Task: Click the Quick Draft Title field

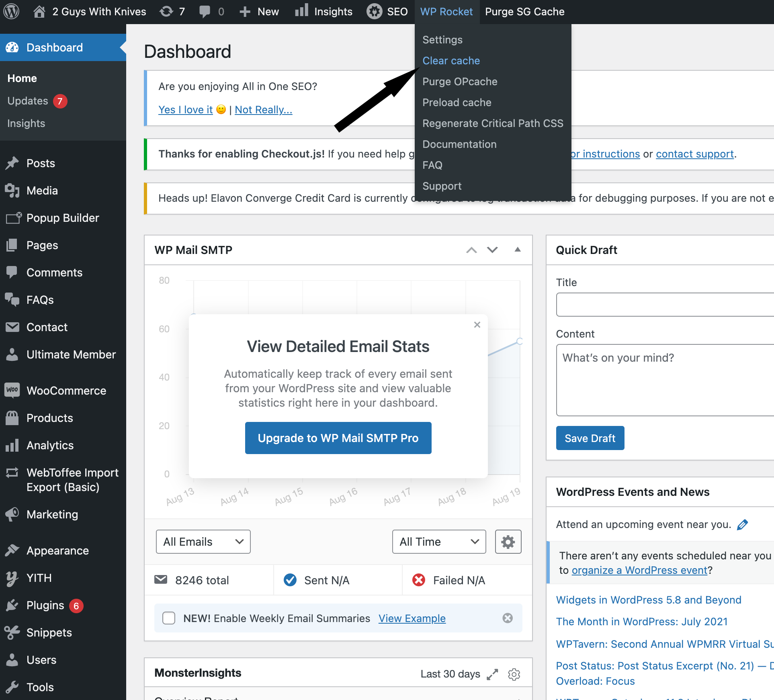Action: [665, 305]
